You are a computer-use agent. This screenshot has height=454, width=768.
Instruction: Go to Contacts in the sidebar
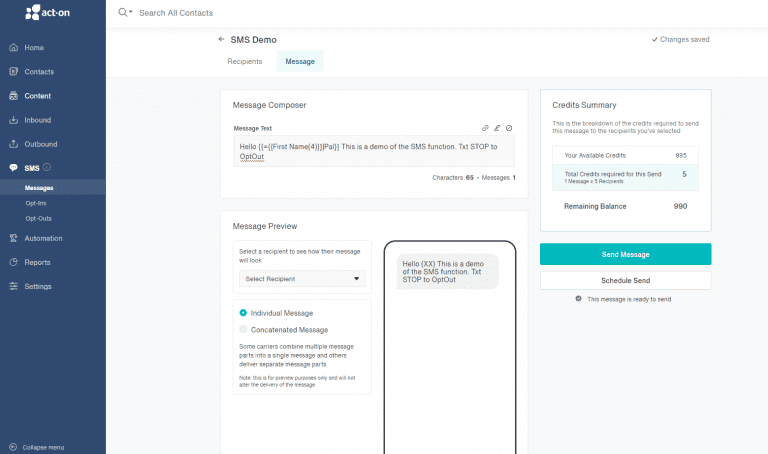(x=40, y=72)
